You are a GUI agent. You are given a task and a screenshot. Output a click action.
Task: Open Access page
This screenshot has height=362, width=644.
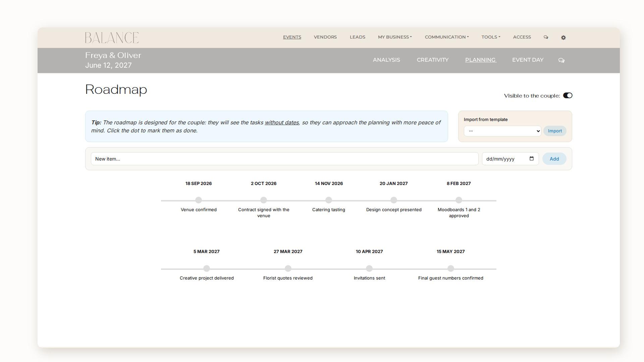[522, 37]
